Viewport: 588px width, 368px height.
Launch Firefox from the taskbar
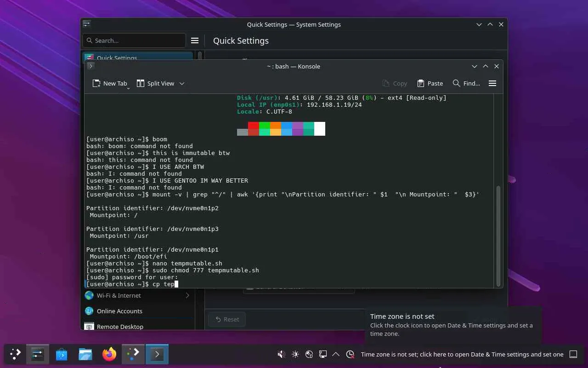point(109,354)
